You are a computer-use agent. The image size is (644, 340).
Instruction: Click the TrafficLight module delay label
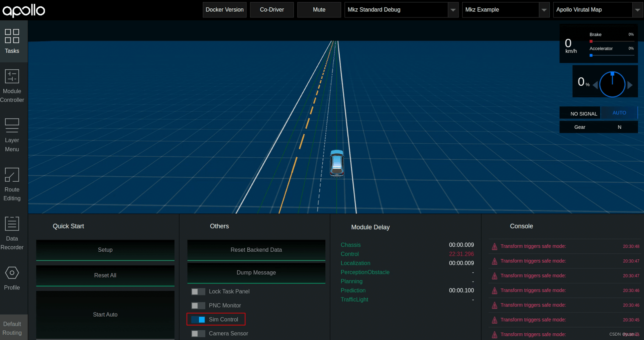354,300
